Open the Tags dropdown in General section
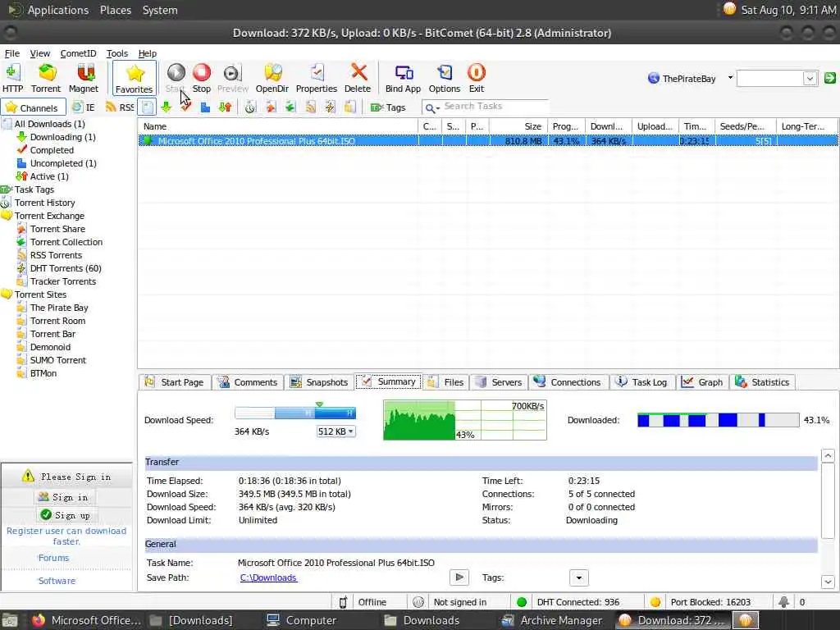This screenshot has height=630, width=840. tap(578, 578)
